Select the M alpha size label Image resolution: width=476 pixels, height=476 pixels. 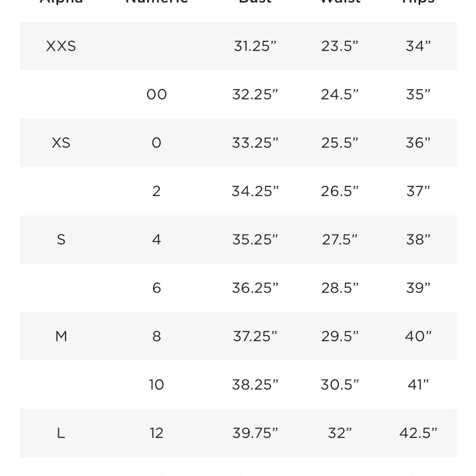[x=61, y=337]
